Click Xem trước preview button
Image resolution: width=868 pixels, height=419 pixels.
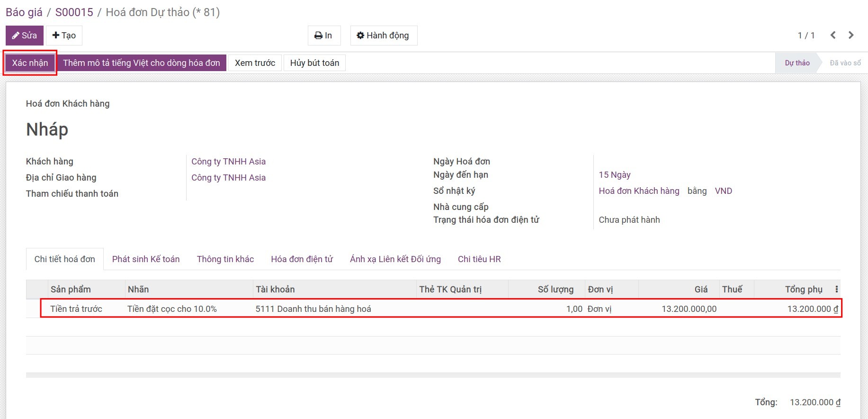coord(255,63)
